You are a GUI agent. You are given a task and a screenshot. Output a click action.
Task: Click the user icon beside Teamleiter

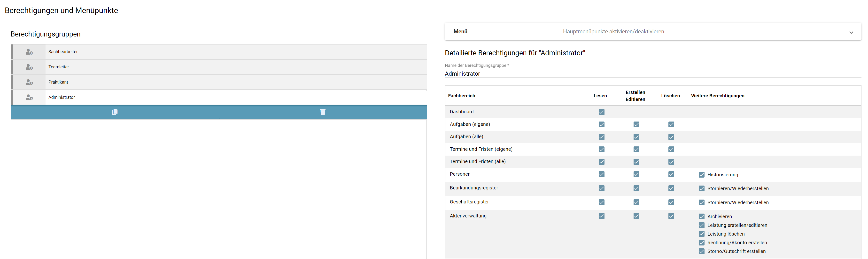coord(29,67)
